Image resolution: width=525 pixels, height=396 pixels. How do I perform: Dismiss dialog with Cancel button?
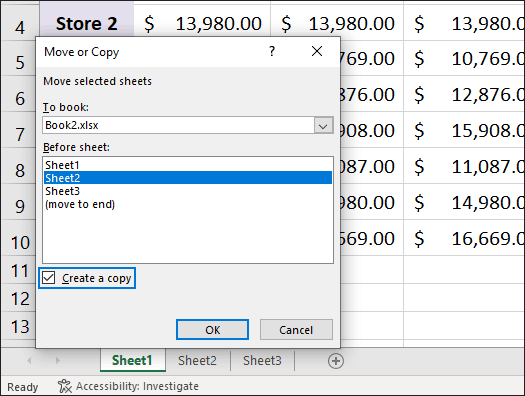(296, 330)
